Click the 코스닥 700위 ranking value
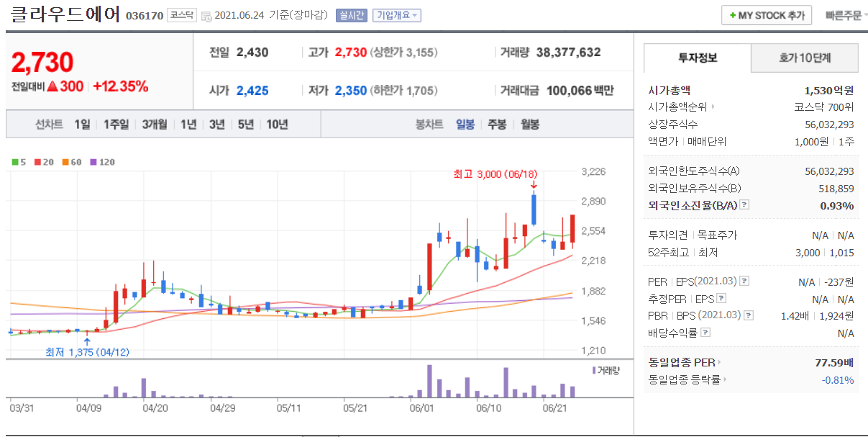The width and height of the screenshot is (868, 437). 823,107
